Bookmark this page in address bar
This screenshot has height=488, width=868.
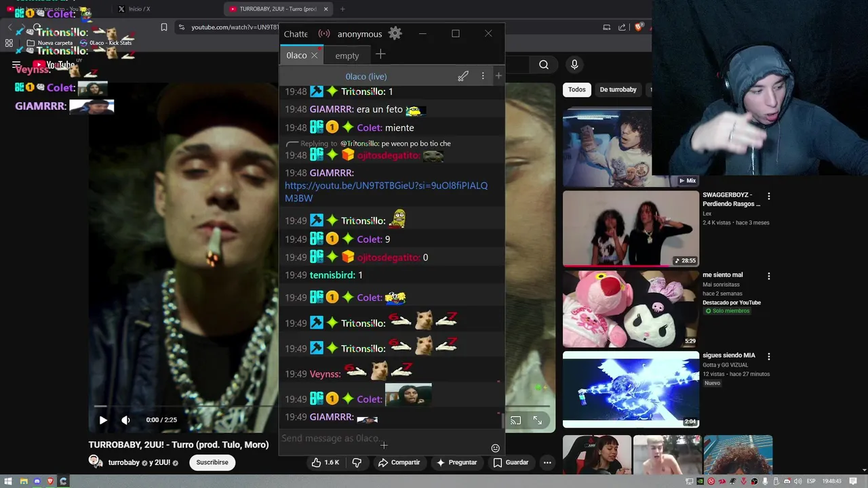[164, 27]
